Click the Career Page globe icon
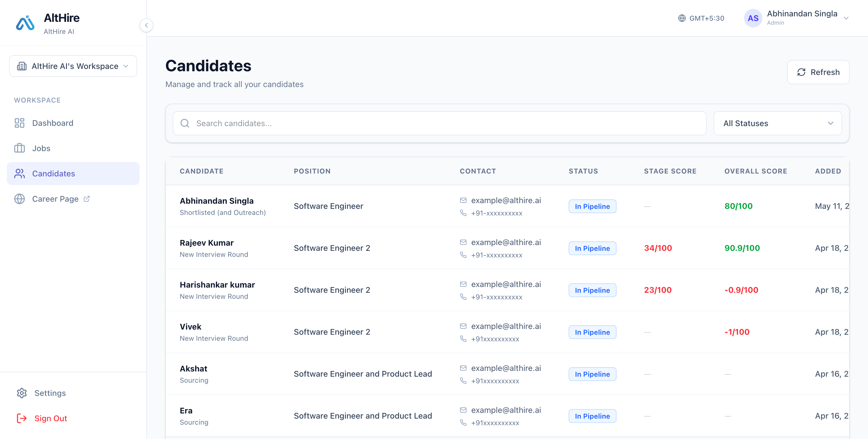This screenshot has height=439, width=868. [x=20, y=199]
